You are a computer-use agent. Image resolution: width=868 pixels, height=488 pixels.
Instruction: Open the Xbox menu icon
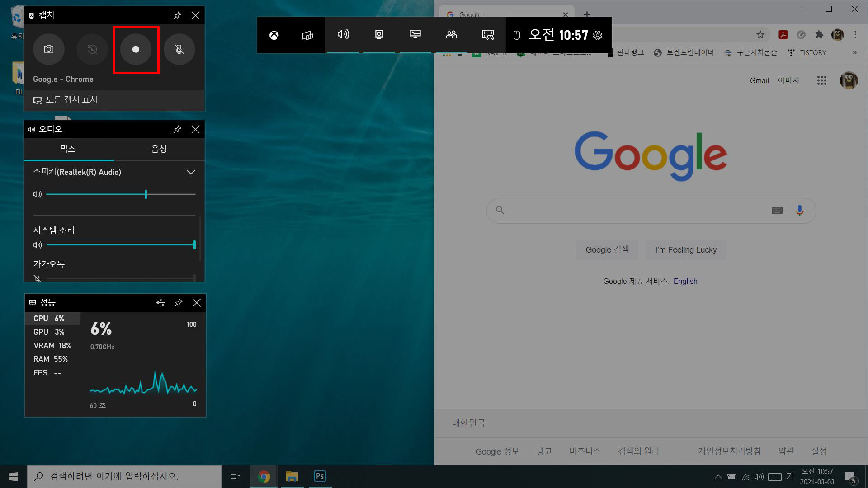click(x=274, y=35)
